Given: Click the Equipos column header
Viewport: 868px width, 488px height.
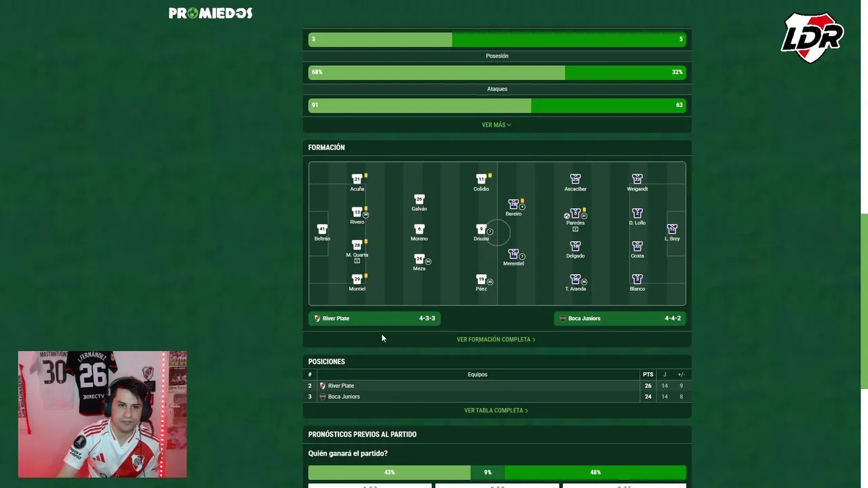Looking at the screenshot, I should click(x=477, y=375).
